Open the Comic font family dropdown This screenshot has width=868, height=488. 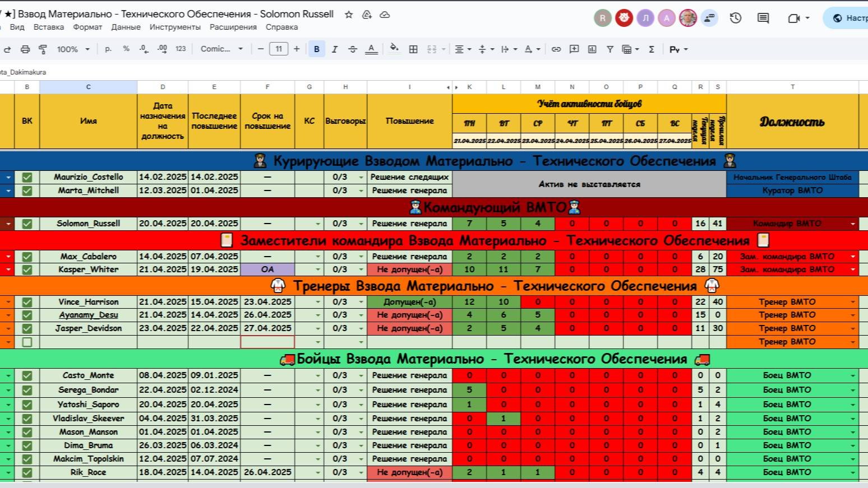221,49
